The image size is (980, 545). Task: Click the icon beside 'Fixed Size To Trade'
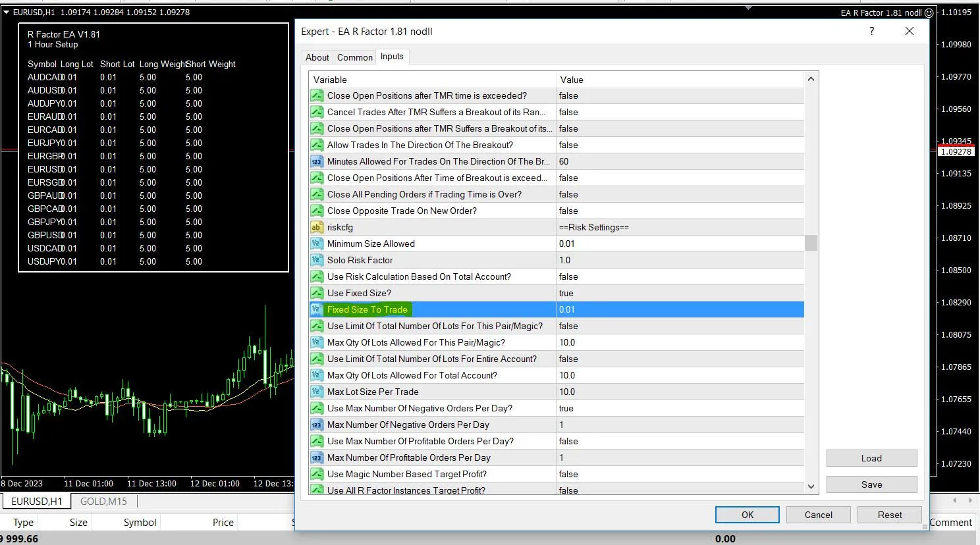coord(316,309)
